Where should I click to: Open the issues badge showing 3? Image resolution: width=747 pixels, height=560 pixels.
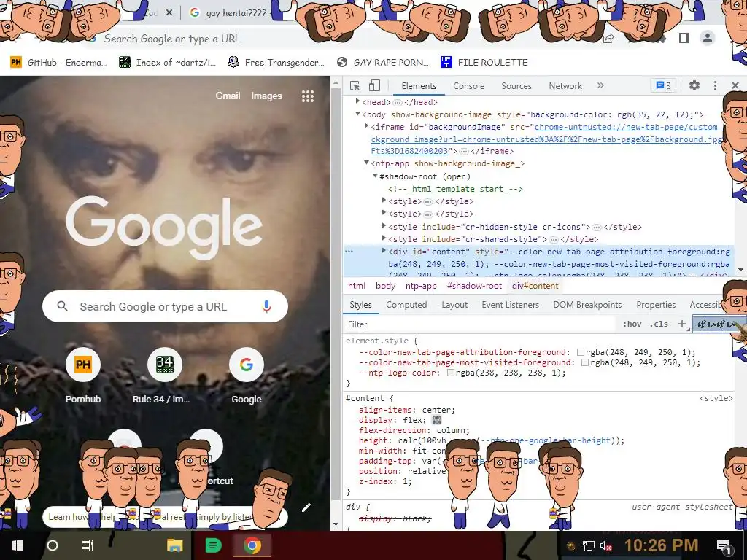coord(663,85)
